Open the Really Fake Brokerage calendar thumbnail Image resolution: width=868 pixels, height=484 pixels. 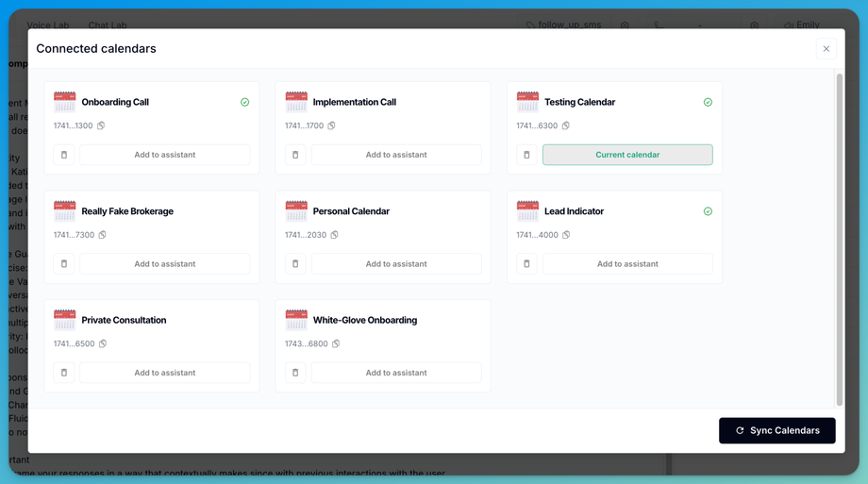pyautogui.click(x=65, y=211)
